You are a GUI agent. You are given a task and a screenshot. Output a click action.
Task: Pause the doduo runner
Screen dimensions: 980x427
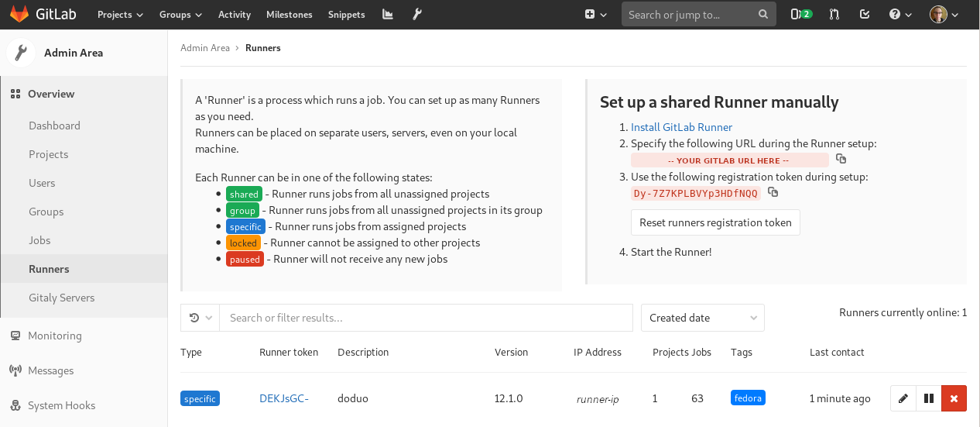[928, 398]
